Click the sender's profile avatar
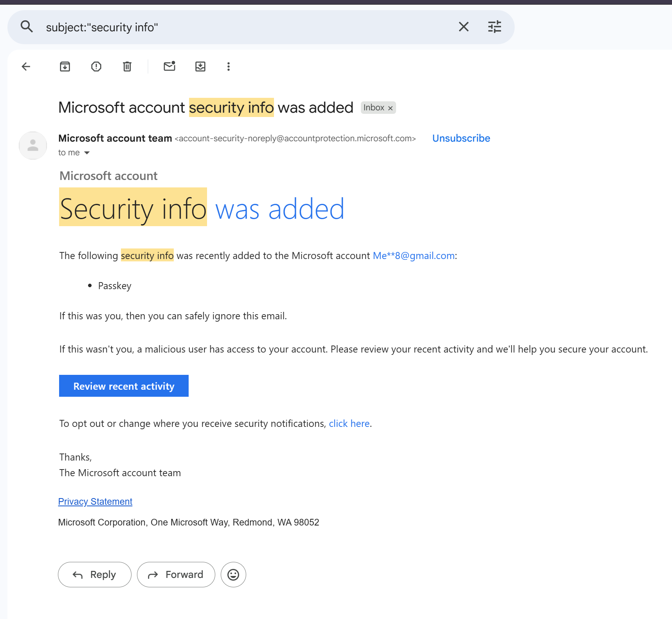The width and height of the screenshot is (672, 619). tap(33, 145)
